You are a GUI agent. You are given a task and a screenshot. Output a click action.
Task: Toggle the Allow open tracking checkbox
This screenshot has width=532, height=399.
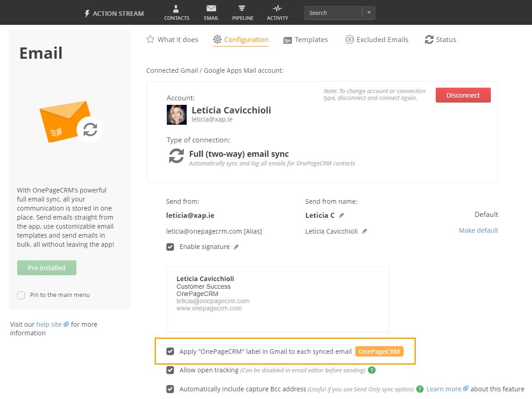pyautogui.click(x=170, y=370)
